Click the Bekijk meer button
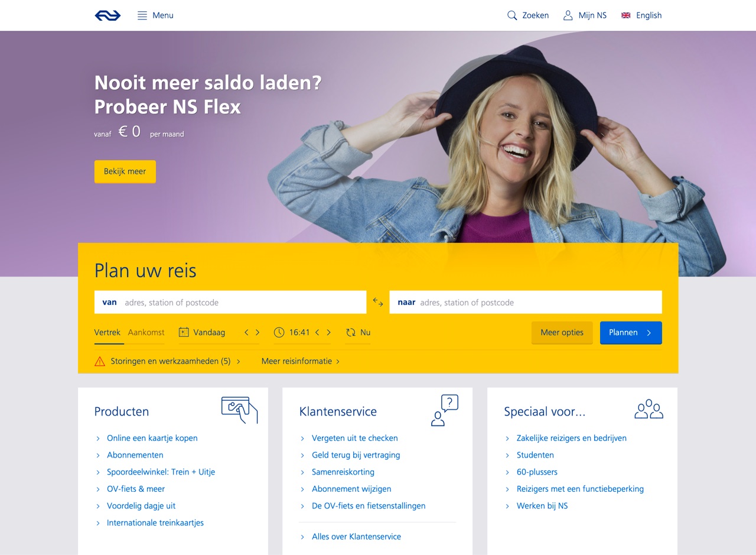Image resolution: width=756 pixels, height=555 pixels. click(125, 171)
